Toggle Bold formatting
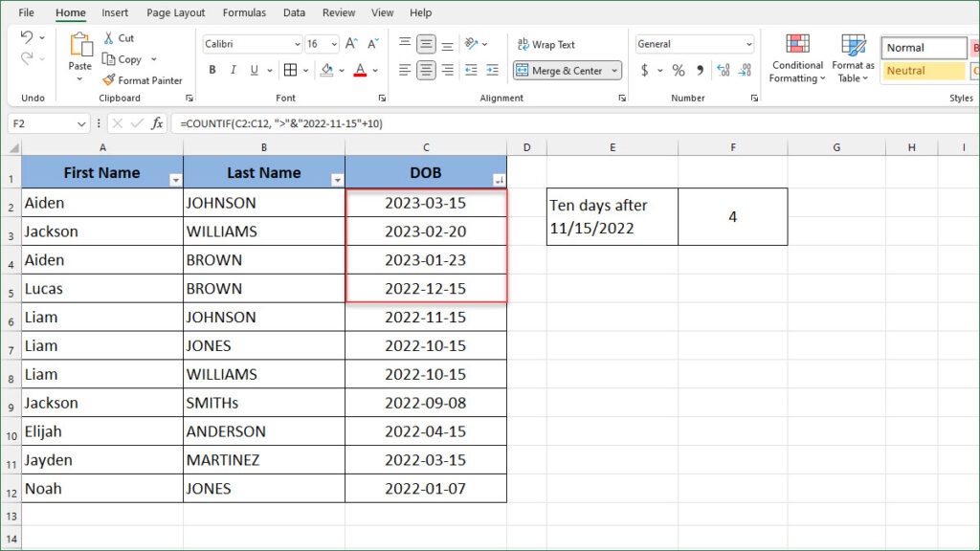 212,70
